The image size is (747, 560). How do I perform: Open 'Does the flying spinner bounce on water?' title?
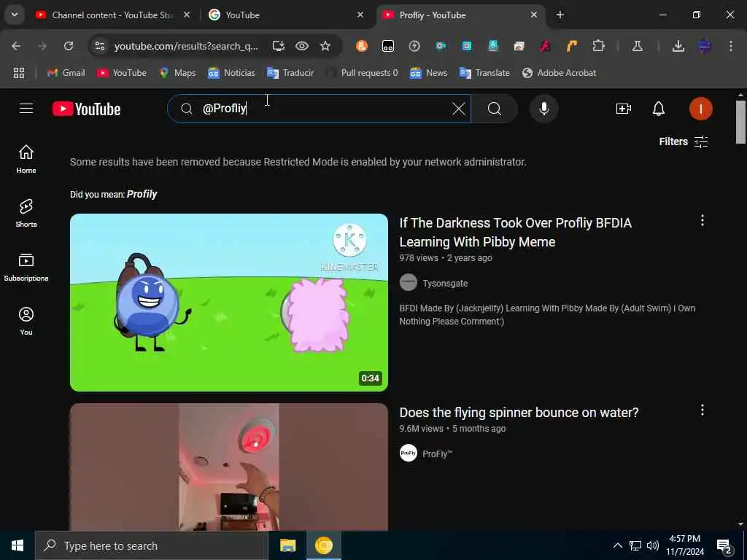click(x=519, y=413)
